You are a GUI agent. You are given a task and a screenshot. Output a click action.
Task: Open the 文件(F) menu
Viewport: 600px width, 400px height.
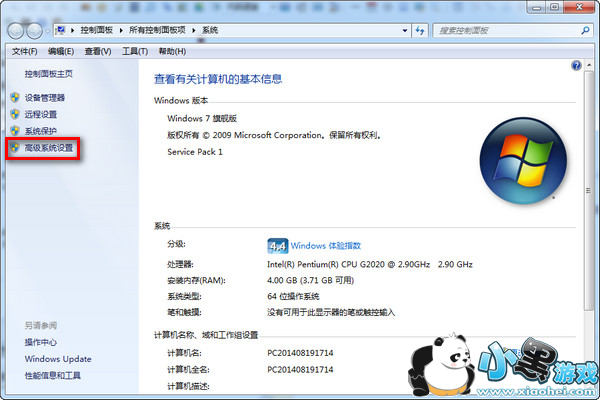coord(24,51)
